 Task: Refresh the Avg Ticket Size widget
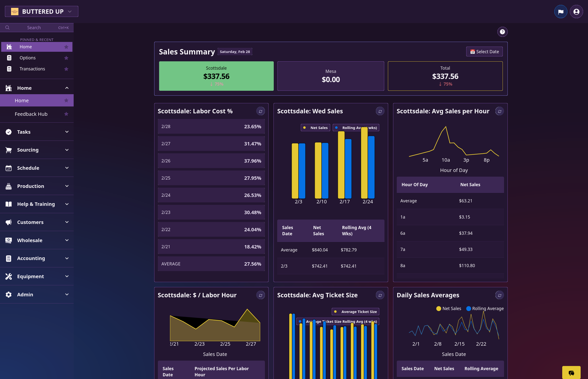[380, 295]
